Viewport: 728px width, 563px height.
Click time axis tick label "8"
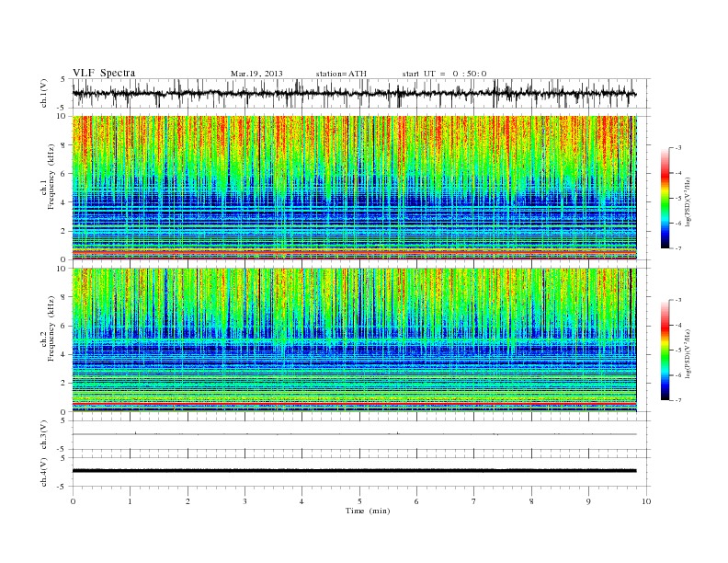click(531, 501)
